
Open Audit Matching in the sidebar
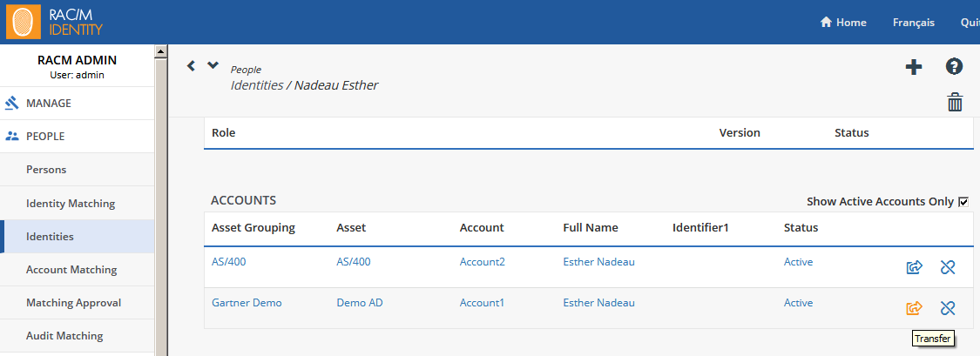(x=77, y=336)
